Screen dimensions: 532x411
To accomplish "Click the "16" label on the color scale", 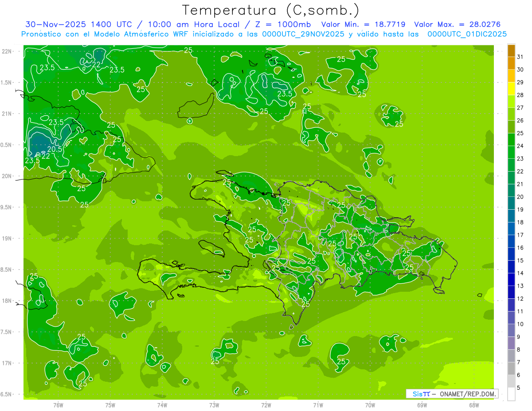I will (520, 248).
